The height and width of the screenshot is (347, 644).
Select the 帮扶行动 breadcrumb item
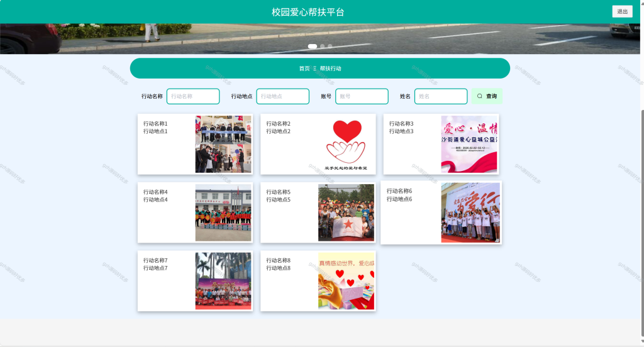pos(331,69)
